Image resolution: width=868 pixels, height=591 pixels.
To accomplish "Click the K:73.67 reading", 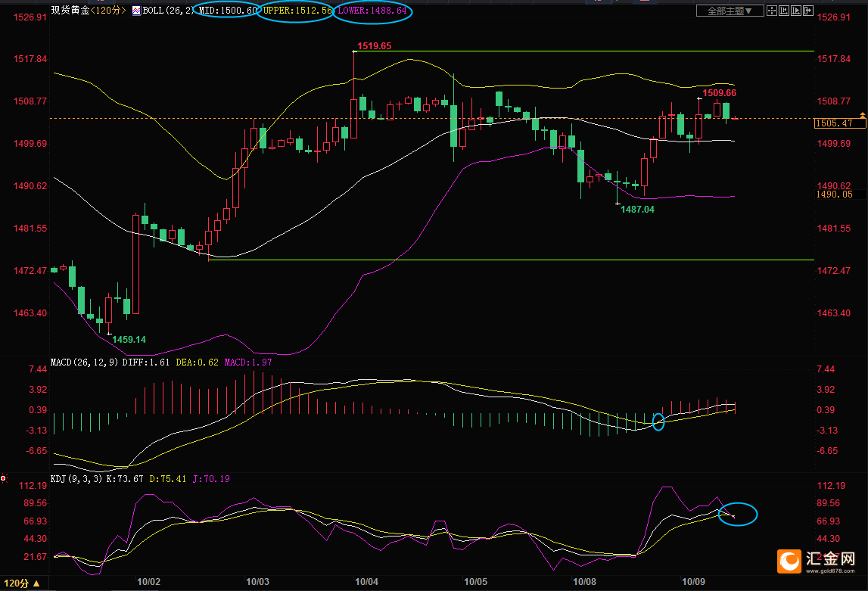I will [x=125, y=479].
